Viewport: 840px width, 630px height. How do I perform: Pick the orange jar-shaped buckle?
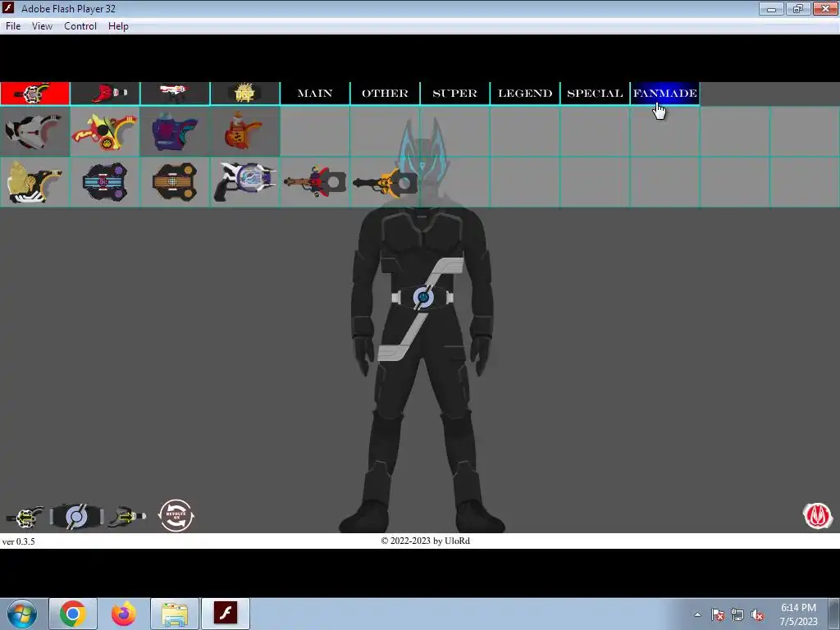[244, 131]
